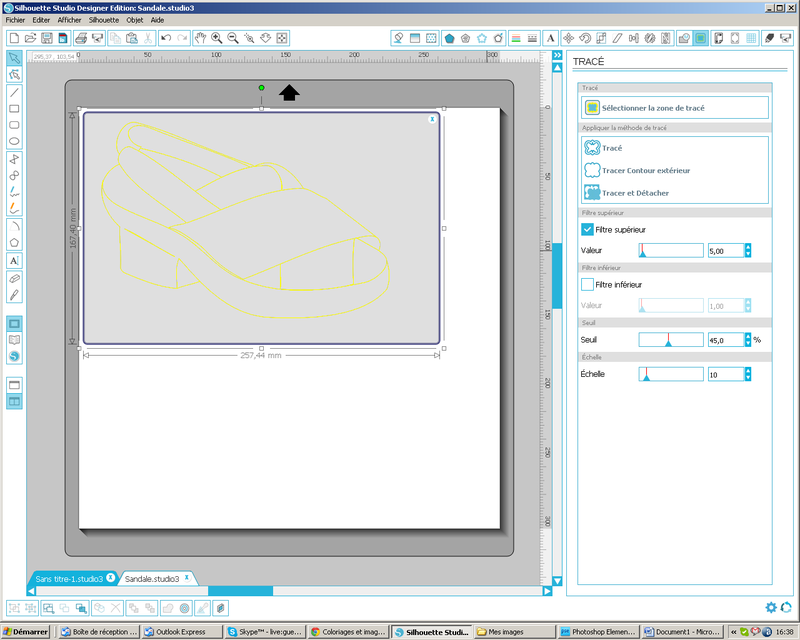Open the Trace panel icon on top toolbar
Viewport: 800px width, 640px height.
tap(700, 37)
